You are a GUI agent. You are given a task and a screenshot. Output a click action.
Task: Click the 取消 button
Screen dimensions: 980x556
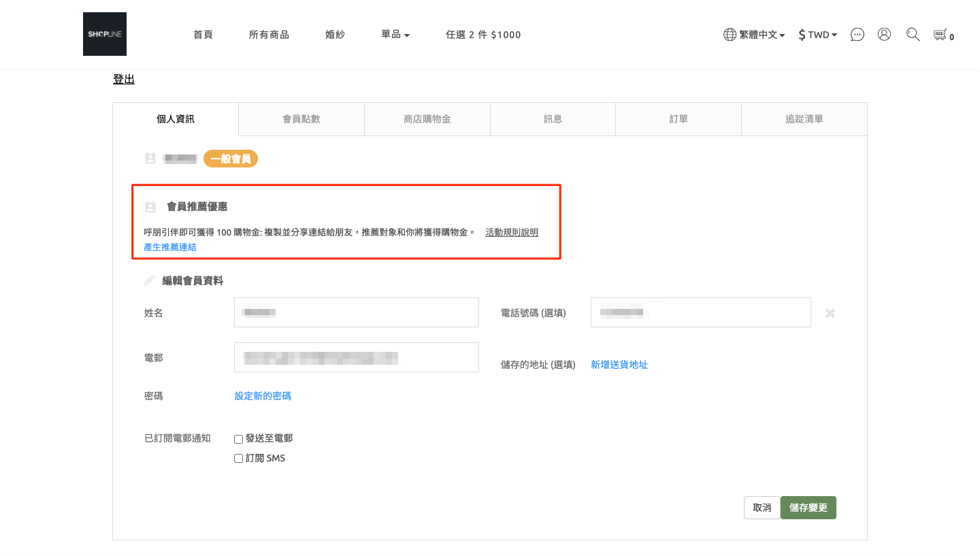point(762,508)
